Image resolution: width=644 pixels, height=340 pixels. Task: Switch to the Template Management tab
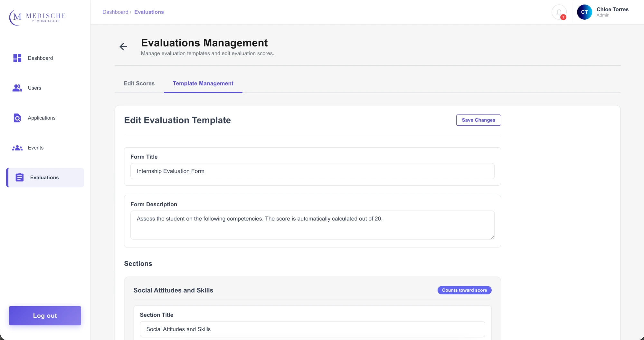(203, 83)
